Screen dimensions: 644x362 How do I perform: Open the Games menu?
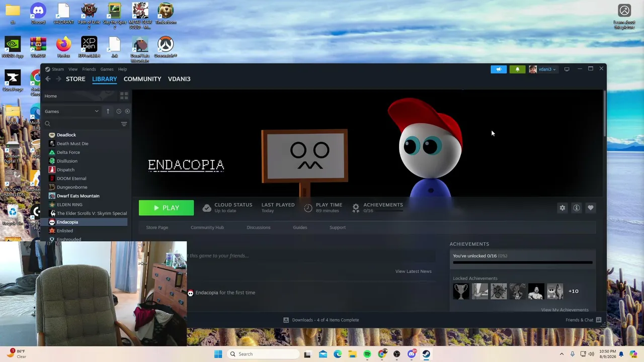coord(107,69)
